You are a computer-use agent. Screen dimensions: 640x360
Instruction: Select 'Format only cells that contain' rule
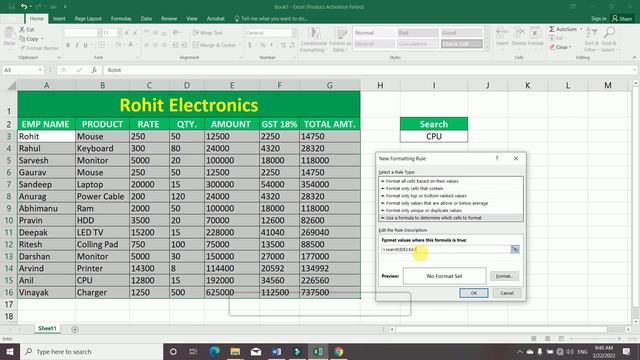tap(451, 189)
